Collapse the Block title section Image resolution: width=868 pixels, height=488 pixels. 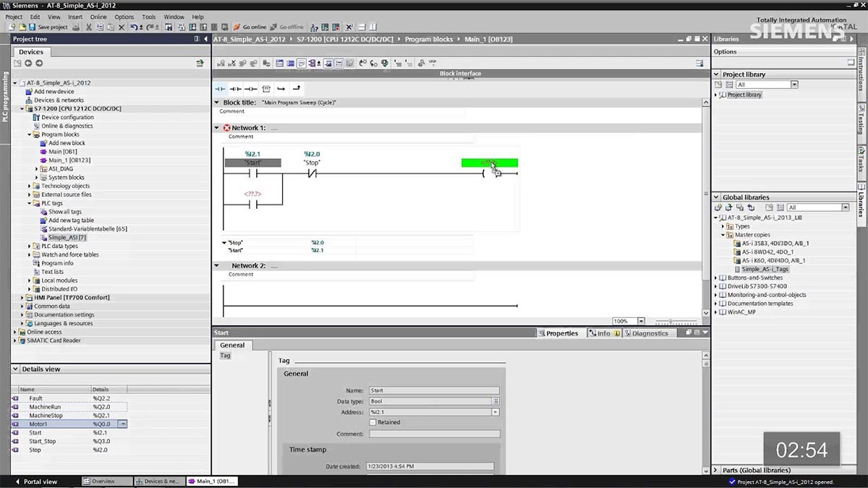point(217,103)
